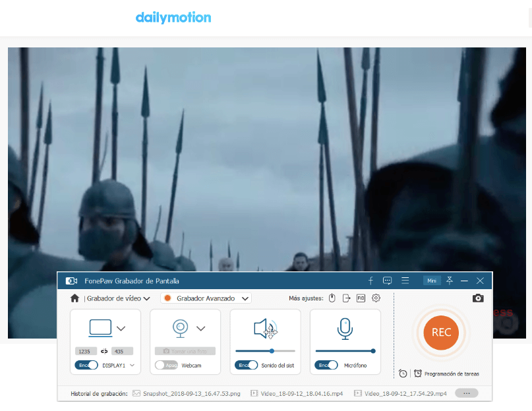This screenshot has height=411, width=532.
Task: Click the clock timer icon
Action: point(403,373)
